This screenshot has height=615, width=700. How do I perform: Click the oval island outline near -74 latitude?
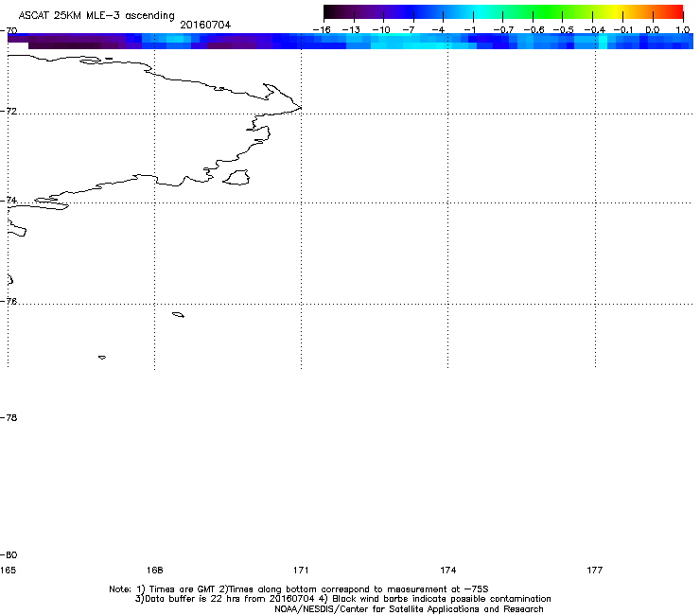click(x=236, y=177)
